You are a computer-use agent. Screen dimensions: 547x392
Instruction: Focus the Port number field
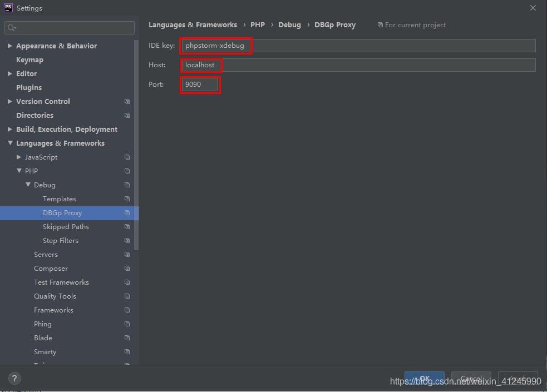(x=199, y=85)
